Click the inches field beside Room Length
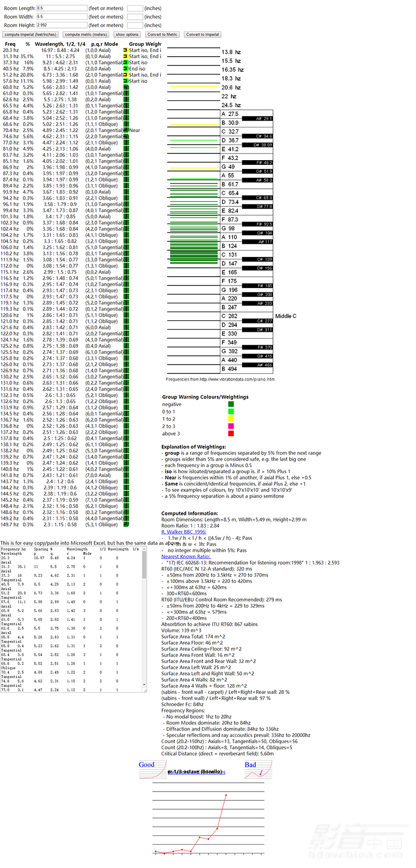Screen dimensions: 416x868 135,8
